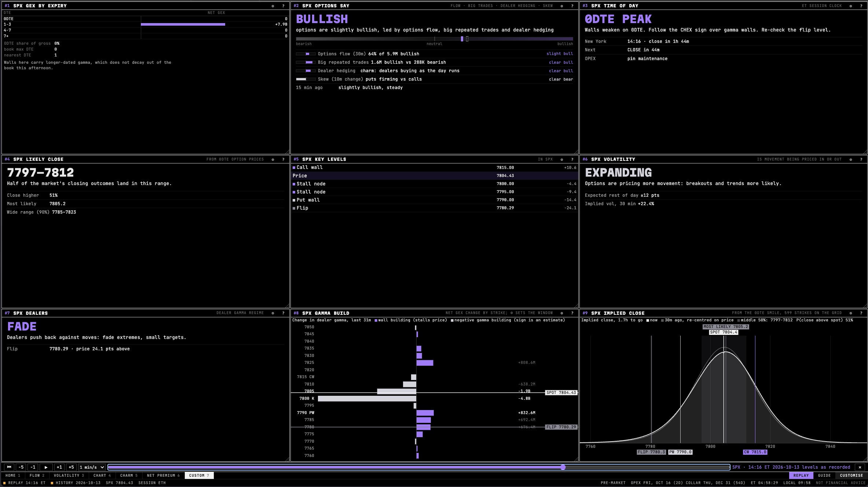Start replay with the play button
This screenshot has width=868, height=487.
46,467
